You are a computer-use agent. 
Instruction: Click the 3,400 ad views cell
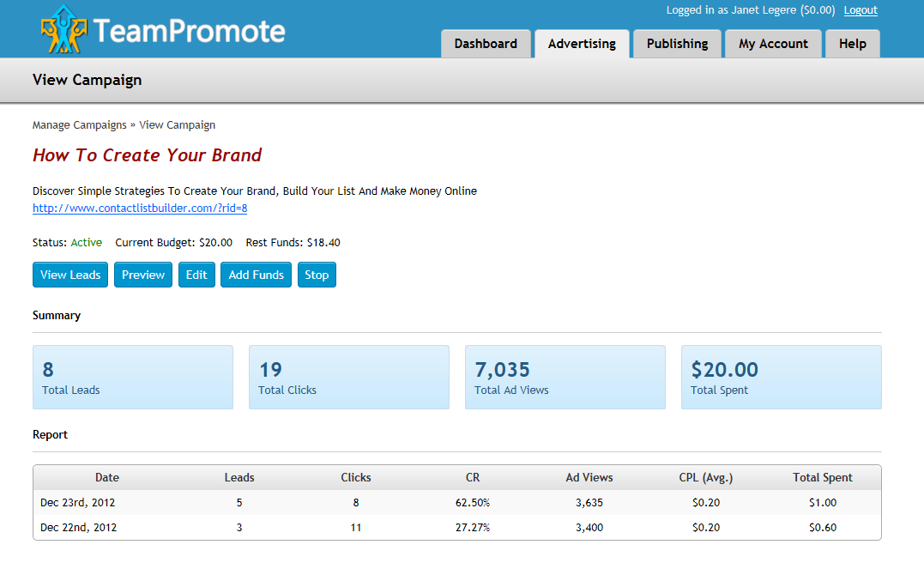pyautogui.click(x=589, y=528)
